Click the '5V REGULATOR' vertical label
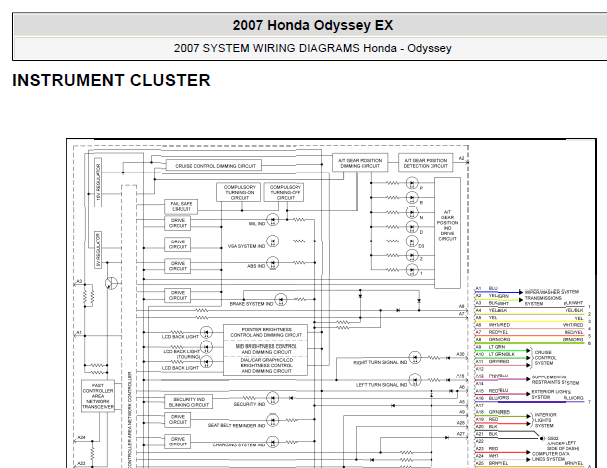This screenshot has width=607, height=468. point(98,250)
